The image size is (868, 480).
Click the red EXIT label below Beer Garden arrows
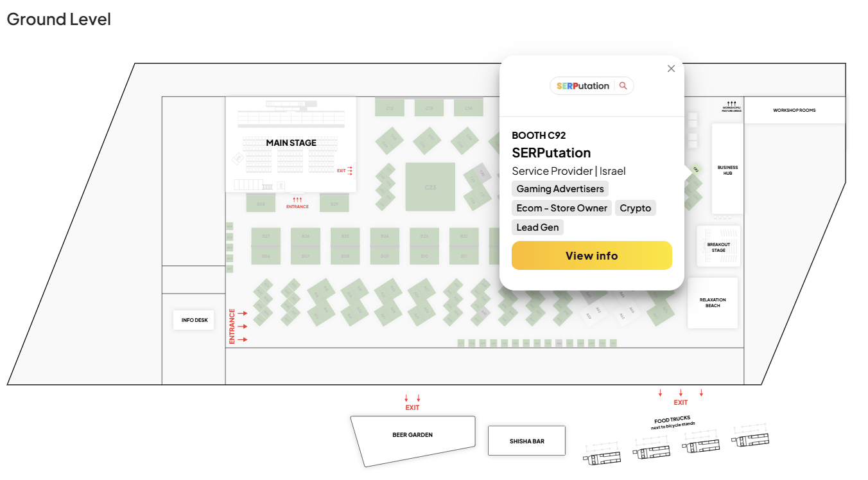tap(412, 407)
